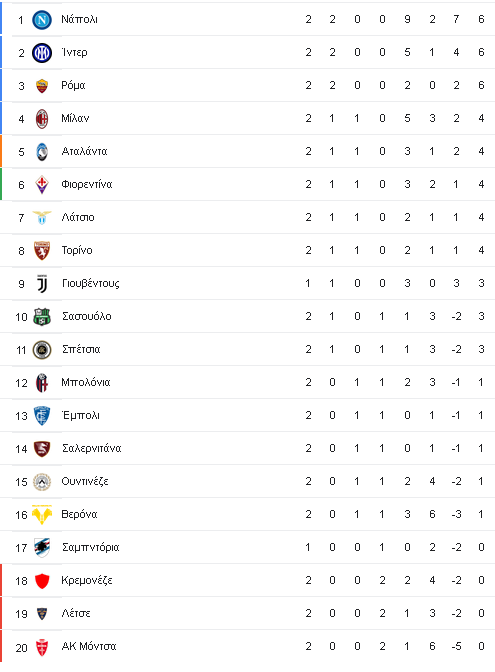Screen dimensions: 495x672
Task: Open the ΑΚ Μόντσα team link
Action: point(89,646)
